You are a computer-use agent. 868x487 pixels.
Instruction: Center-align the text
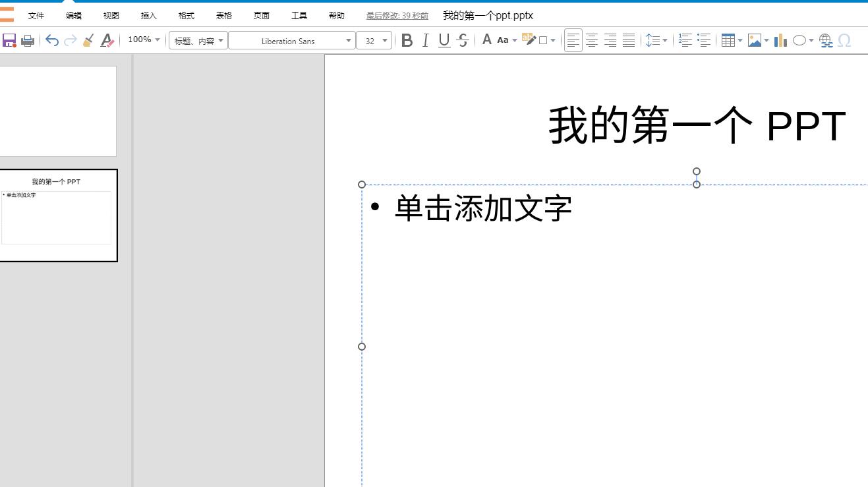592,41
